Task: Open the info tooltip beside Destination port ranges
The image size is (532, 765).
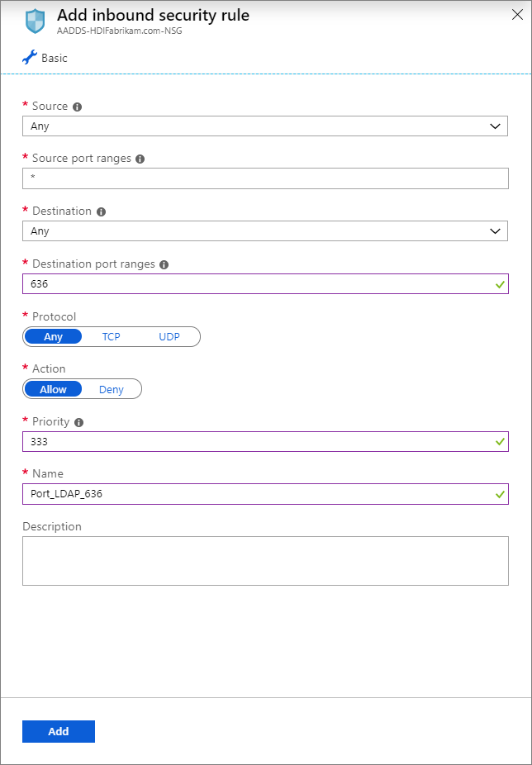Action: (x=162, y=264)
